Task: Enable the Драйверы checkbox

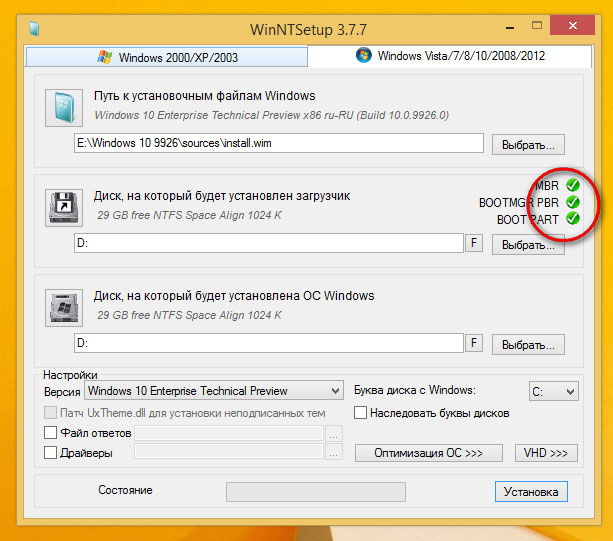Action: (50, 452)
